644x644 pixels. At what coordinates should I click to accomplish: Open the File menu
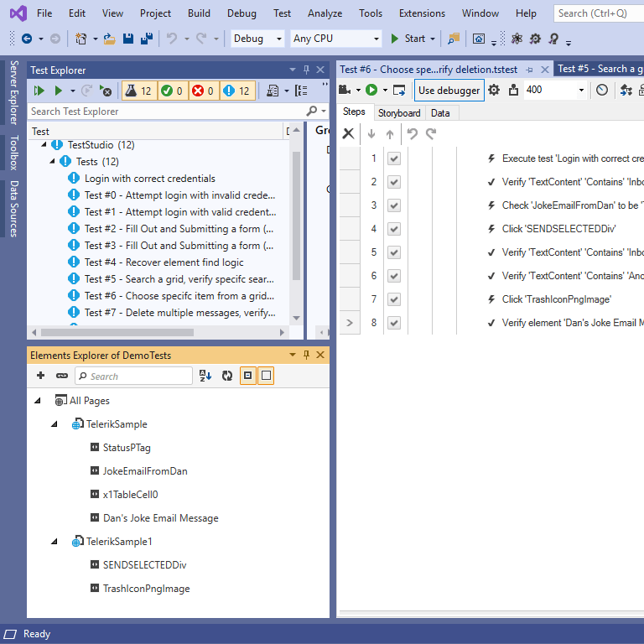[x=44, y=13]
